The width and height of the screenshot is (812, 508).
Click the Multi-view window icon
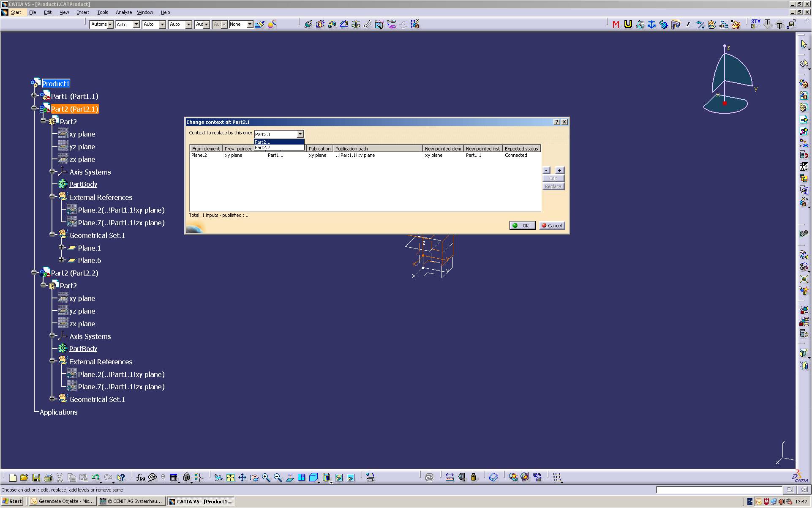(x=301, y=478)
